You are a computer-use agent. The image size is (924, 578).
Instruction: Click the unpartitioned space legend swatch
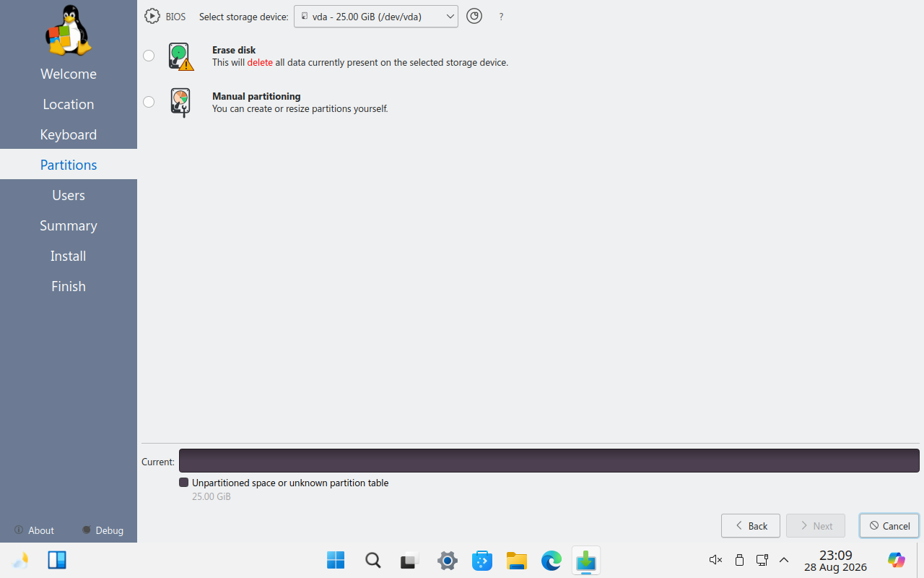(x=184, y=483)
